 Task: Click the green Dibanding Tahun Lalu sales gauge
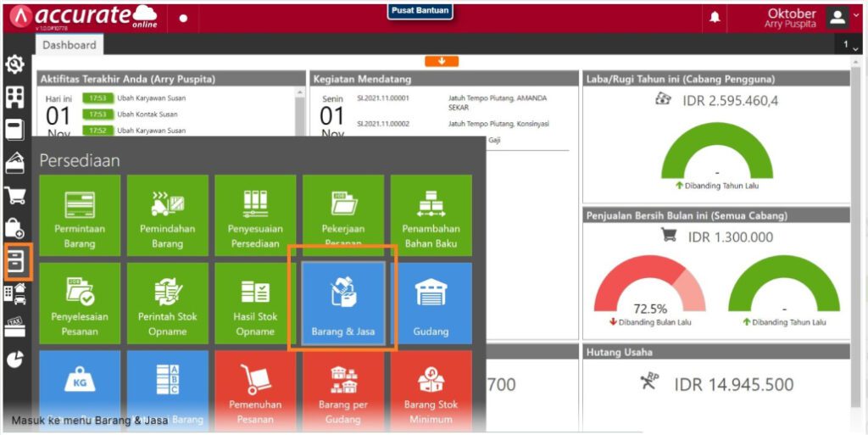point(784,283)
